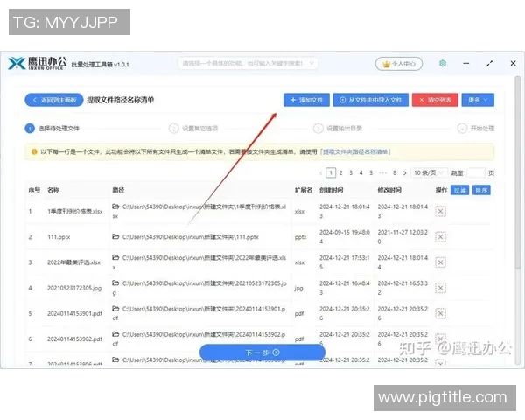Go to page 3
The height and width of the screenshot is (420, 525).
point(351,173)
